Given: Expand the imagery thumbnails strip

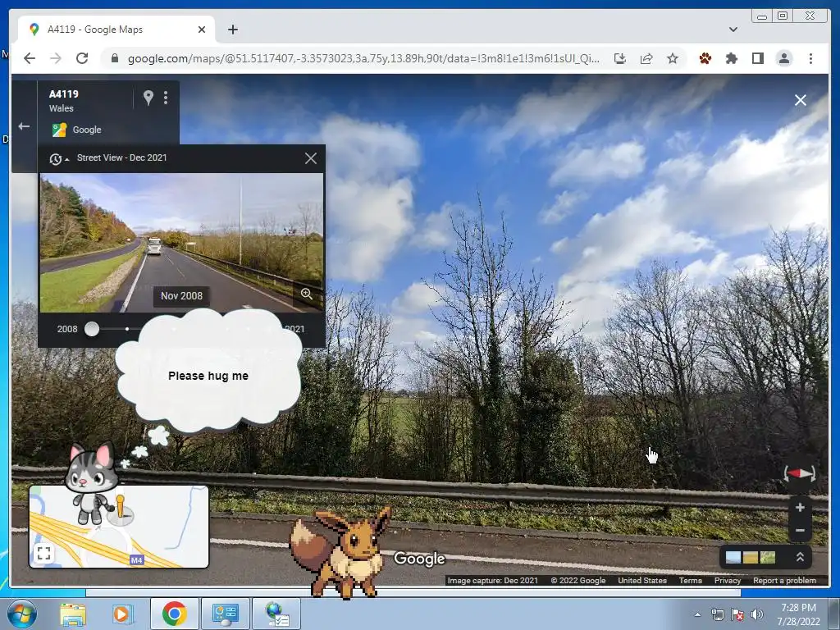Looking at the screenshot, I should (800, 557).
